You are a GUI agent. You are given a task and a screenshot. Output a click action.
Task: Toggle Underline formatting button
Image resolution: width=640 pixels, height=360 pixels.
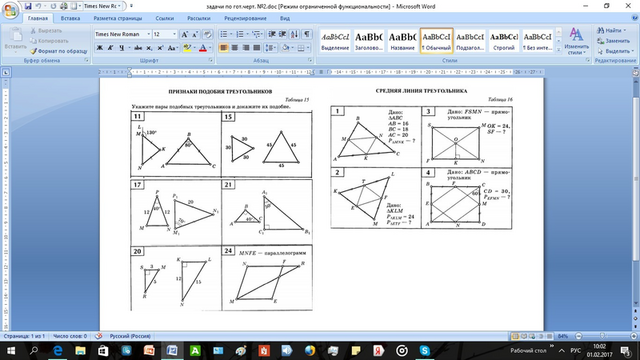tap(121, 48)
